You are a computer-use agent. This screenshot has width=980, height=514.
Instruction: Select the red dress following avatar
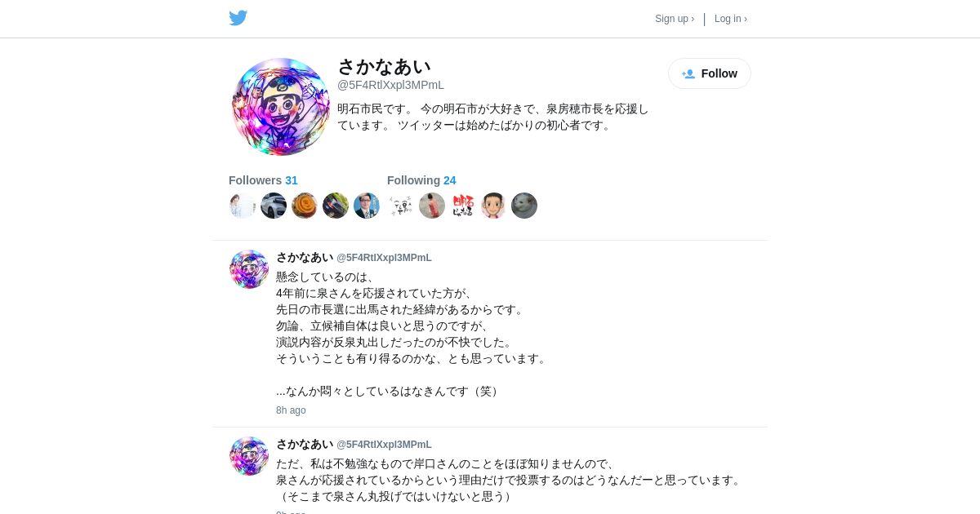tap(432, 206)
